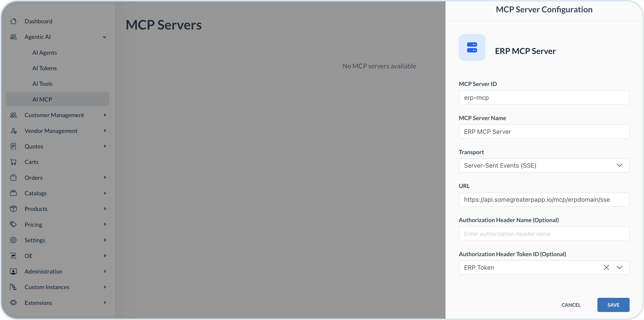
Task: Click the Products box icon
Action: pyautogui.click(x=13, y=209)
